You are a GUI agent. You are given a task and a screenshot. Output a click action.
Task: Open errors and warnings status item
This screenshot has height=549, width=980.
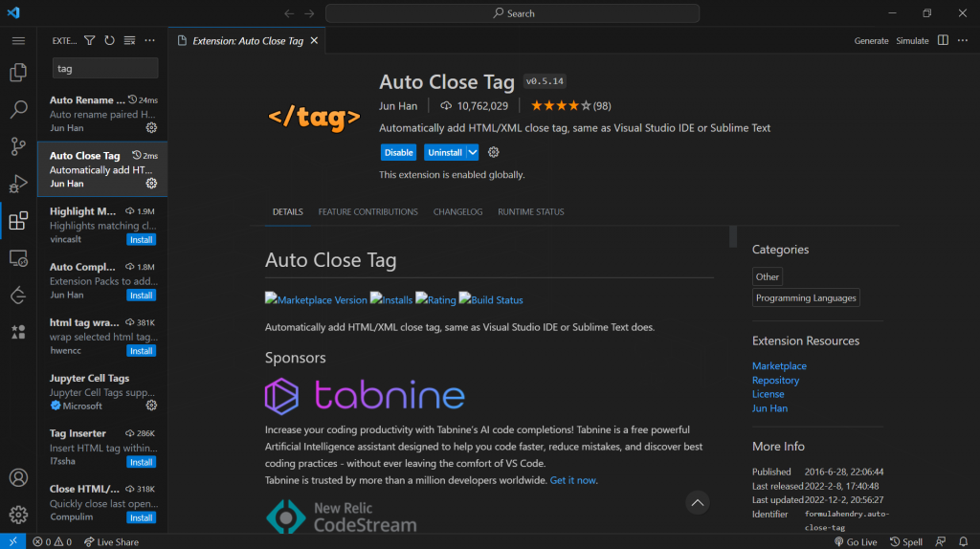(52, 541)
